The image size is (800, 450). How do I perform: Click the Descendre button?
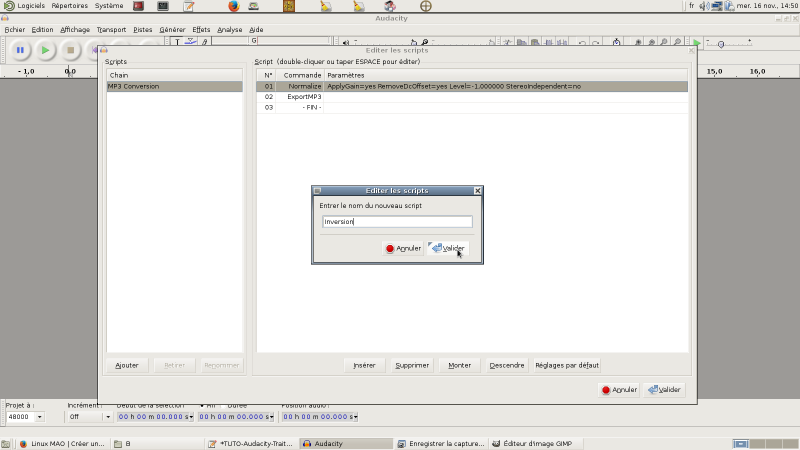[507, 365]
